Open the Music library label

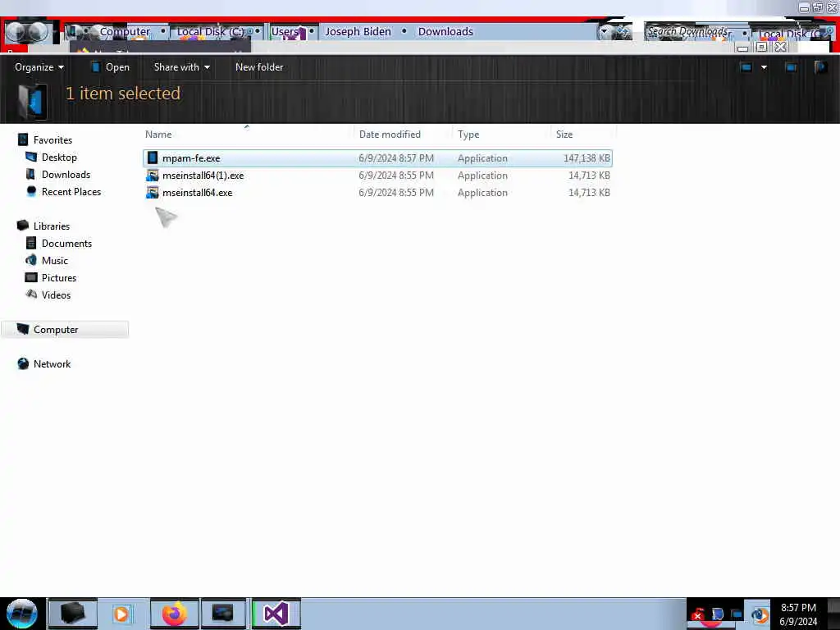55,260
